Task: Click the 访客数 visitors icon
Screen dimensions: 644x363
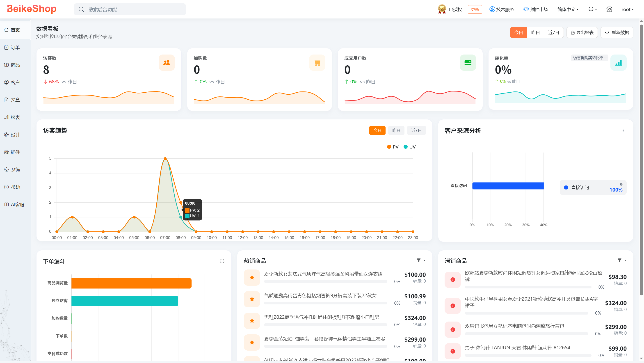Action: (x=167, y=63)
